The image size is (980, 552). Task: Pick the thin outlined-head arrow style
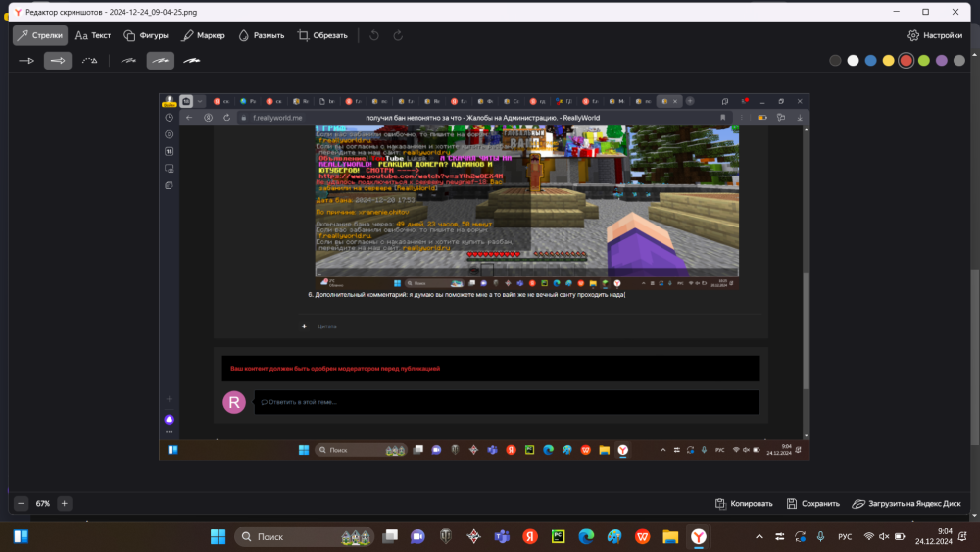tap(26, 61)
